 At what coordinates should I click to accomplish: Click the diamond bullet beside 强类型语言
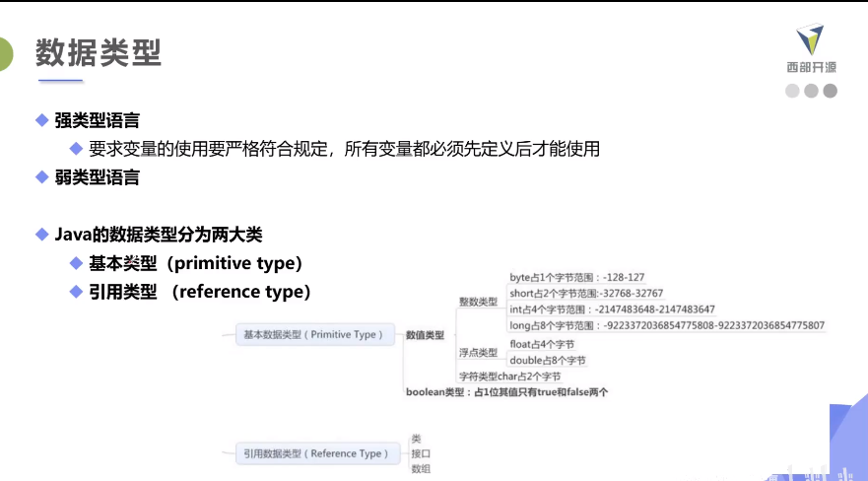click(42, 120)
